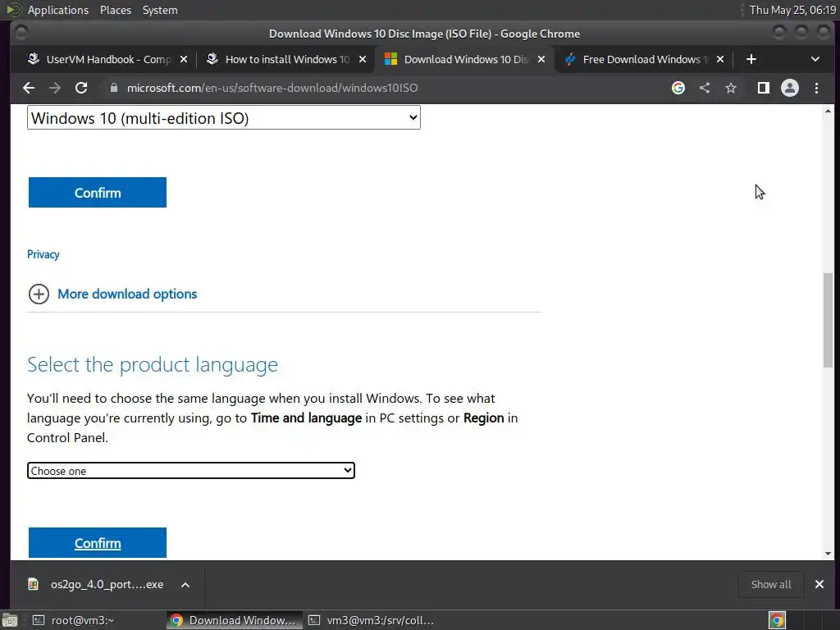Click the browser forward arrow

tap(55, 88)
